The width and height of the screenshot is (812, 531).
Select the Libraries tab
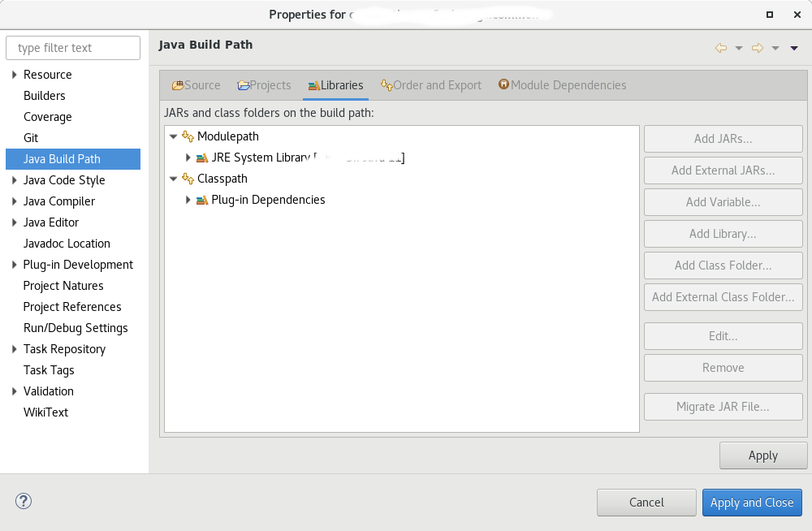[x=335, y=85]
